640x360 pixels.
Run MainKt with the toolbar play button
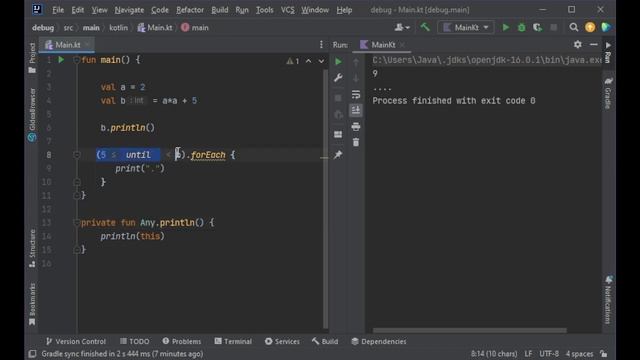coord(506,27)
